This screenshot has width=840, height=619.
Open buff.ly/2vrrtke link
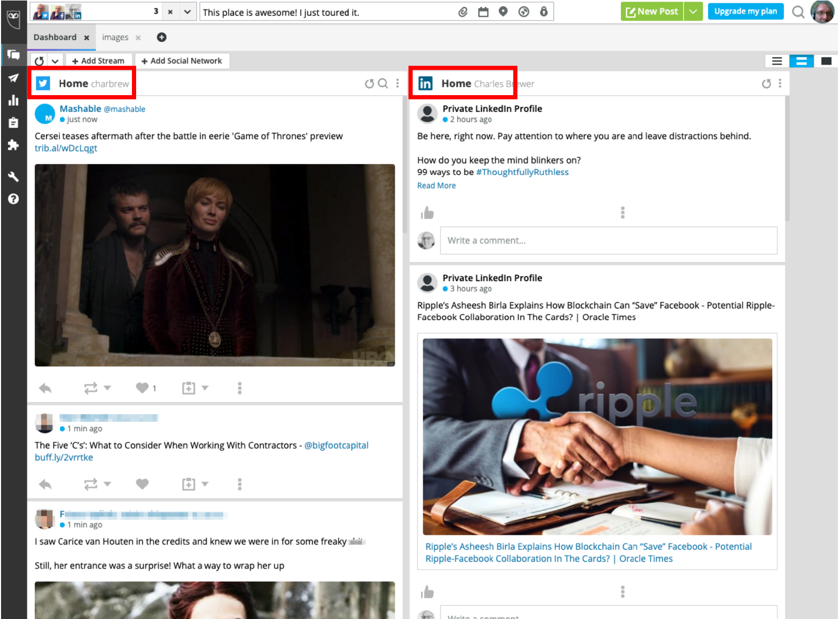(x=64, y=458)
